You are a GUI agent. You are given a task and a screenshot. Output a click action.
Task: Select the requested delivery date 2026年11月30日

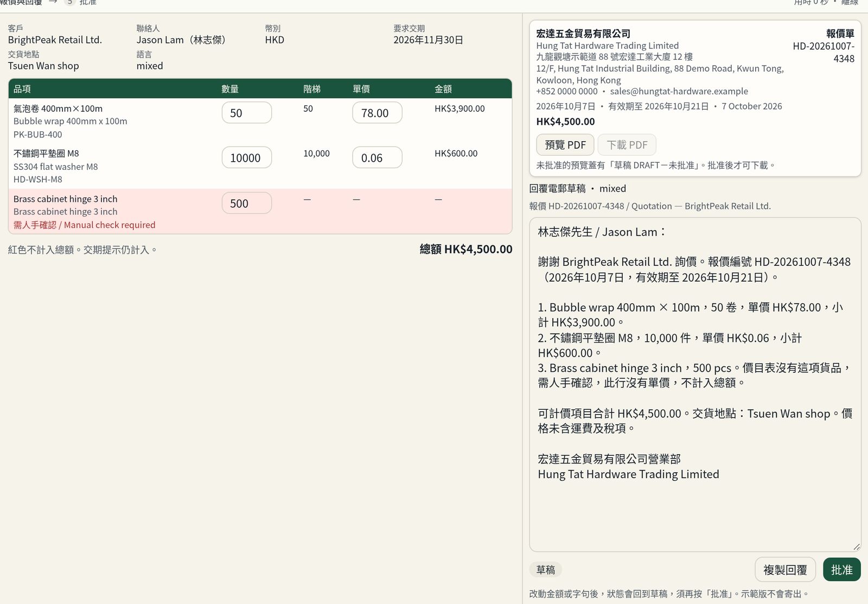[x=428, y=40]
